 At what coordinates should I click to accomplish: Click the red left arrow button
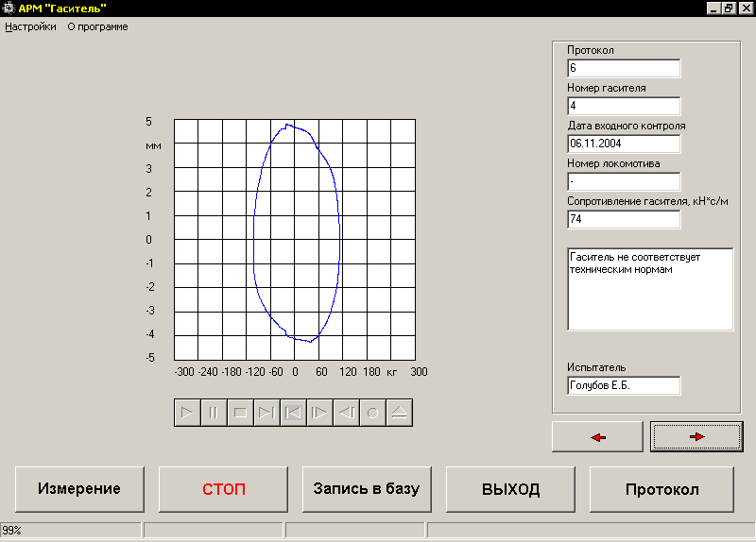pyautogui.click(x=597, y=437)
